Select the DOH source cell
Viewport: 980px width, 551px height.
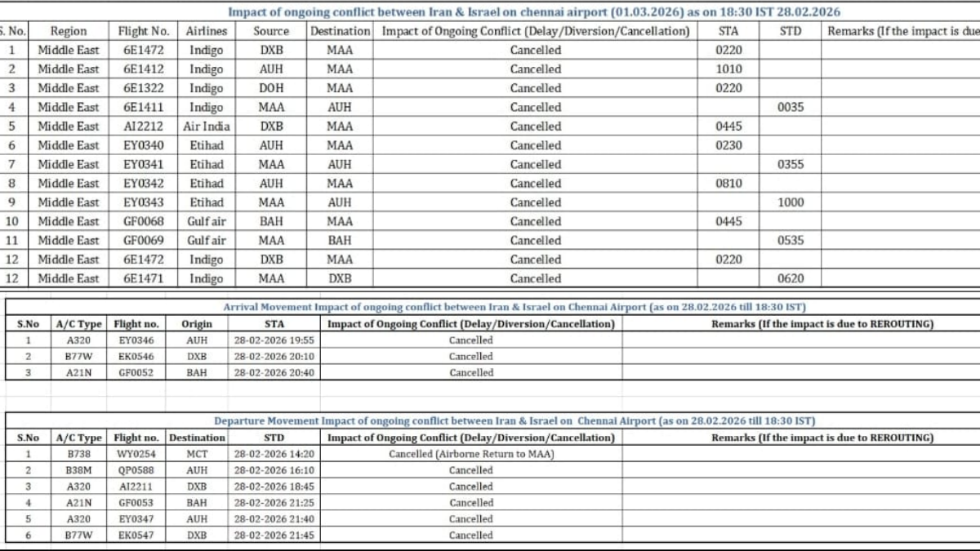(x=271, y=88)
